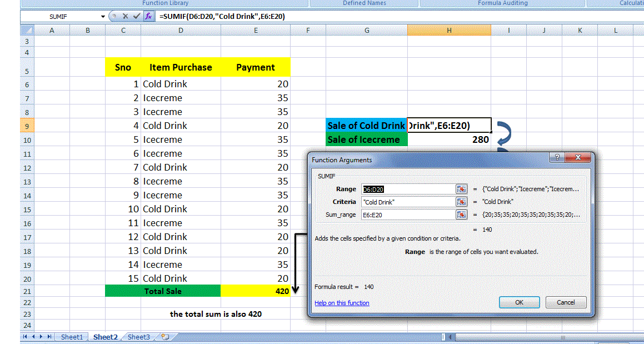The width and height of the screenshot is (644, 344).
Task: Insert a new worksheet using the tab icon
Action: point(165,336)
